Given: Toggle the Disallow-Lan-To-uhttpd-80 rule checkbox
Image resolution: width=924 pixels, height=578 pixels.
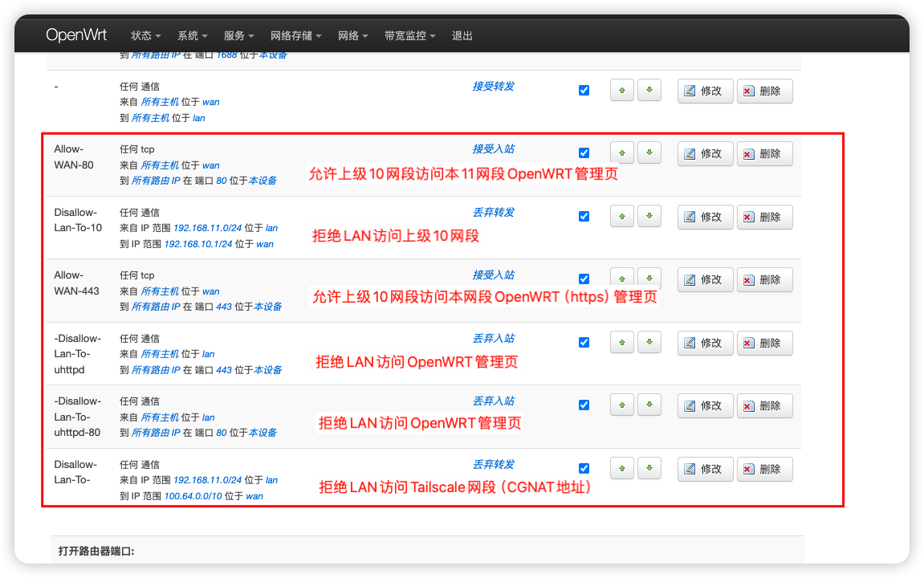Looking at the screenshot, I should (x=584, y=405).
